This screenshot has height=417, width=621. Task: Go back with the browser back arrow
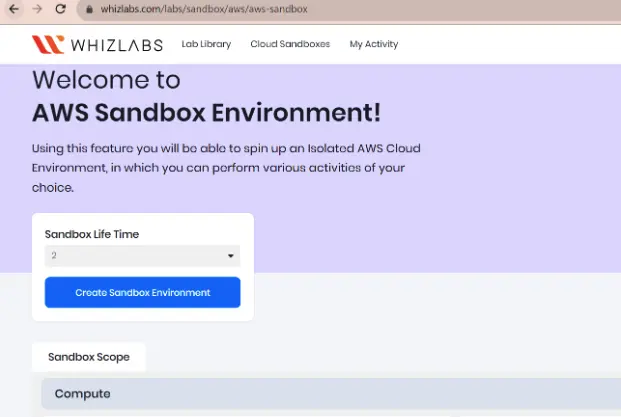[x=14, y=9]
